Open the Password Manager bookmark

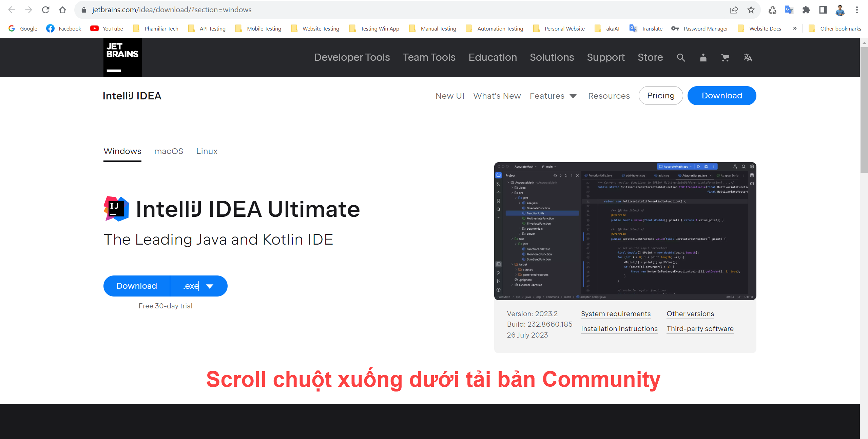tap(699, 28)
